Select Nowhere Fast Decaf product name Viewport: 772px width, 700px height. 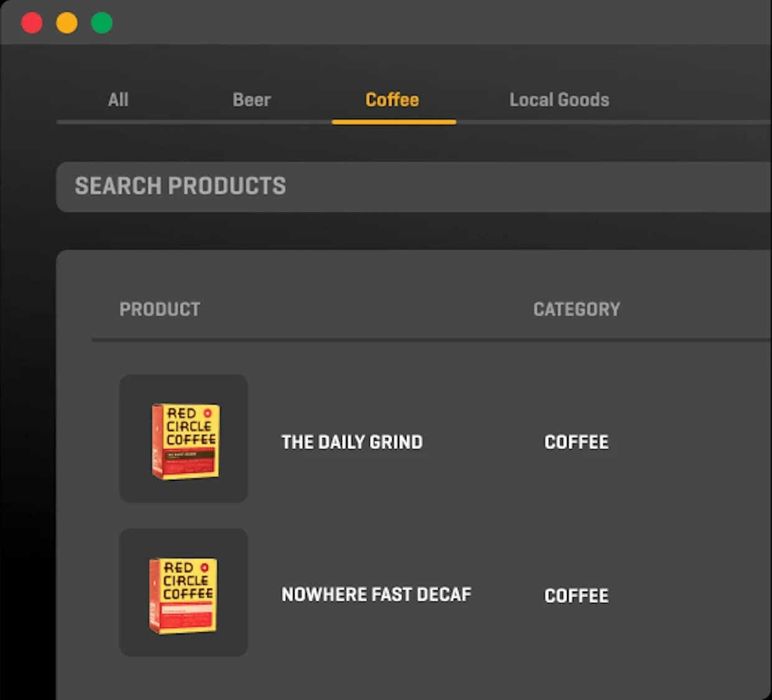pos(376,595)
